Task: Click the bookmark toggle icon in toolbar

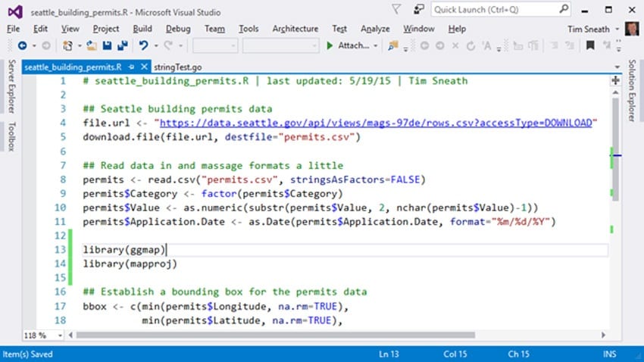Action: [x=590, y=45]
